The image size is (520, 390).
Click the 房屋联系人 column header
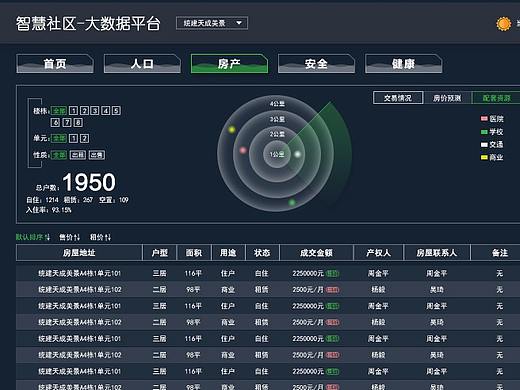click(x=437, y=253)
